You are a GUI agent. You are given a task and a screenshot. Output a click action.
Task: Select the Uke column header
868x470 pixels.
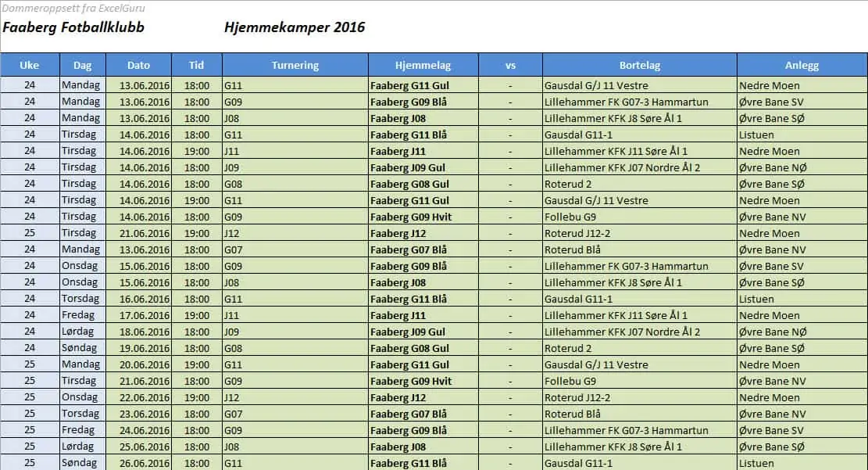click(30, 65)
